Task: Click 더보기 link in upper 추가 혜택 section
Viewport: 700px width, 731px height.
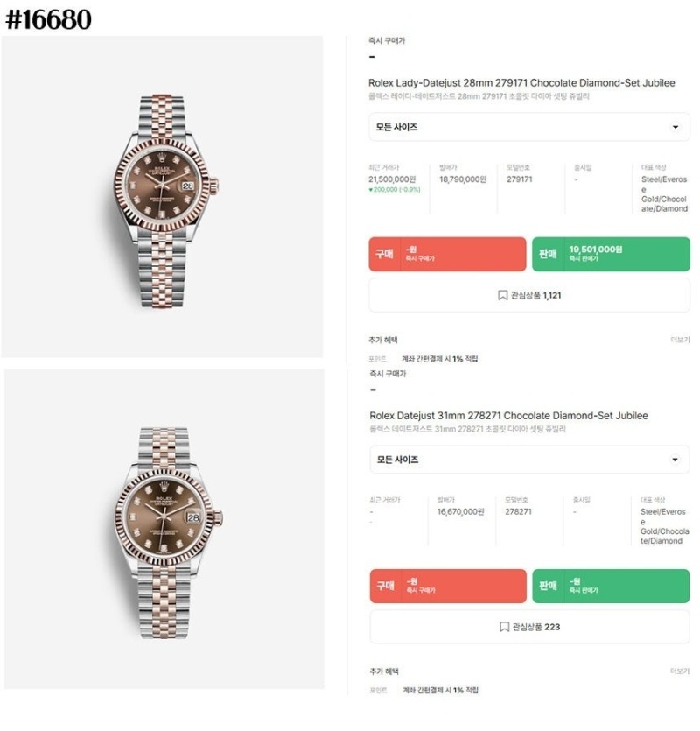Action: pos(680,340)
